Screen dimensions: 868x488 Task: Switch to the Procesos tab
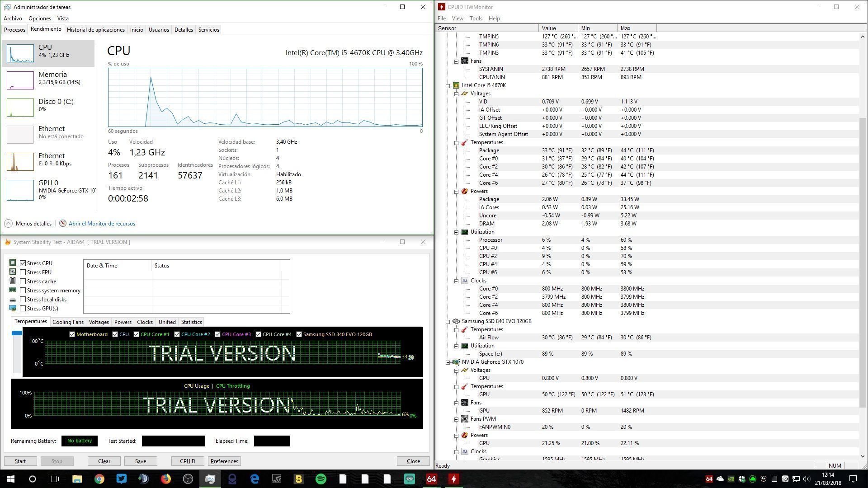click(x=14, y=30)
